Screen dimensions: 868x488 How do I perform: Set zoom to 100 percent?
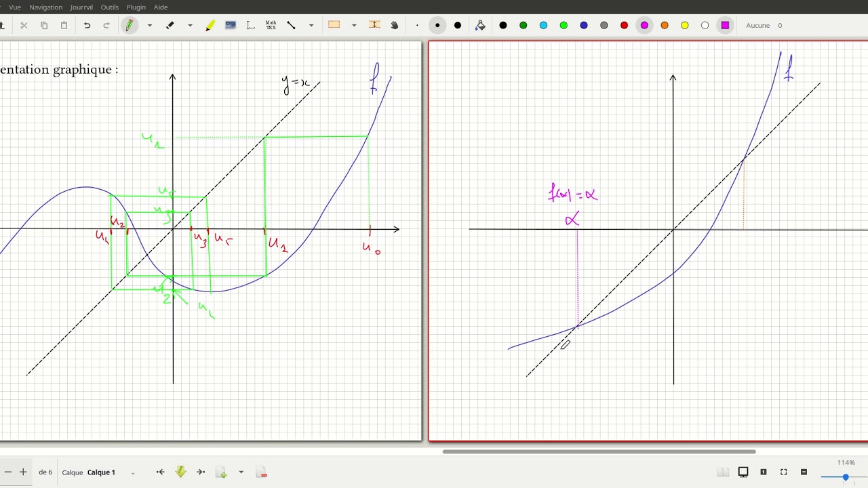coord(764,472)
